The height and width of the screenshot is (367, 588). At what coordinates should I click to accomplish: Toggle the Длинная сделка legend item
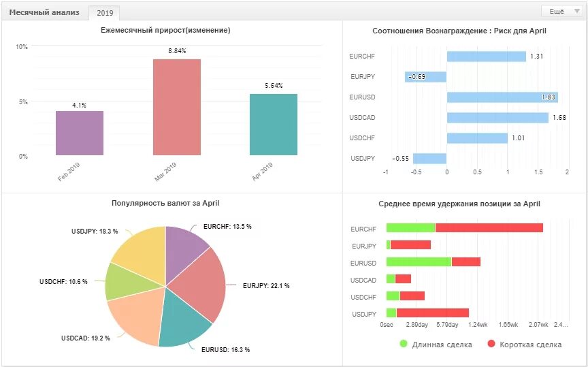pyautogui.click(x=436, y=344)
